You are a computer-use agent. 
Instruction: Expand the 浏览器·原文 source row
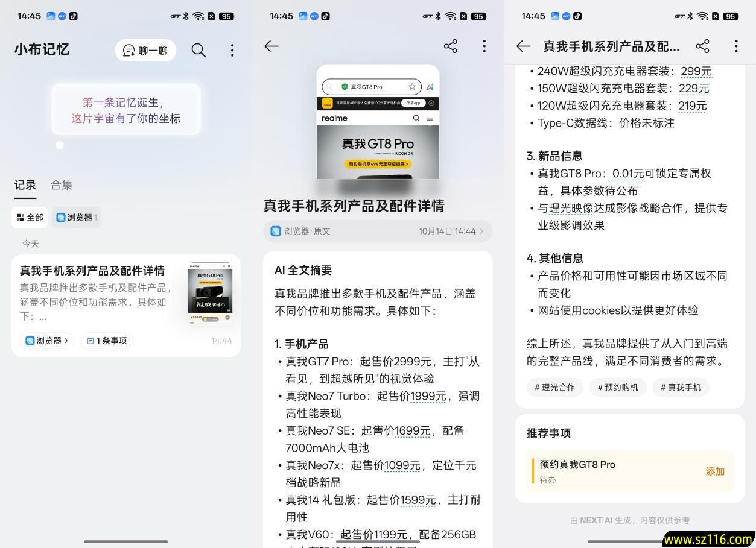378,231
